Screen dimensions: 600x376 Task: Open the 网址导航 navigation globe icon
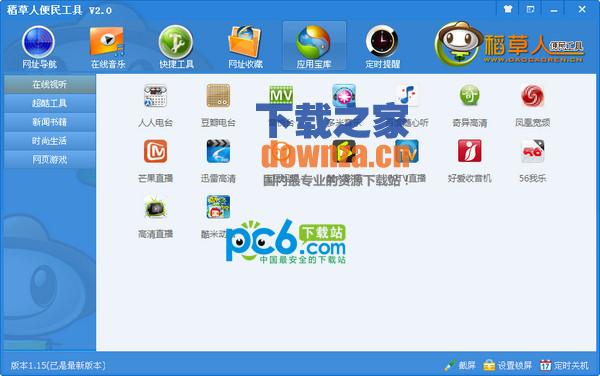coord(39,42)
